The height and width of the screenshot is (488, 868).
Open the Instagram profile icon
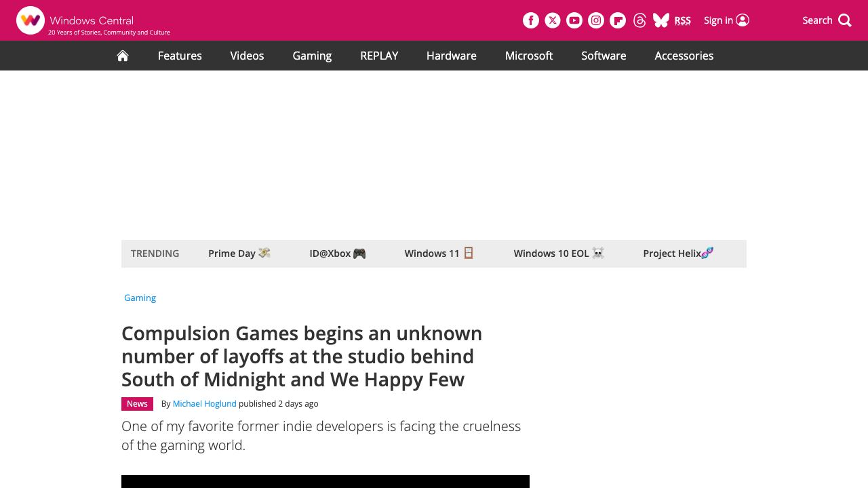[596, 20]
